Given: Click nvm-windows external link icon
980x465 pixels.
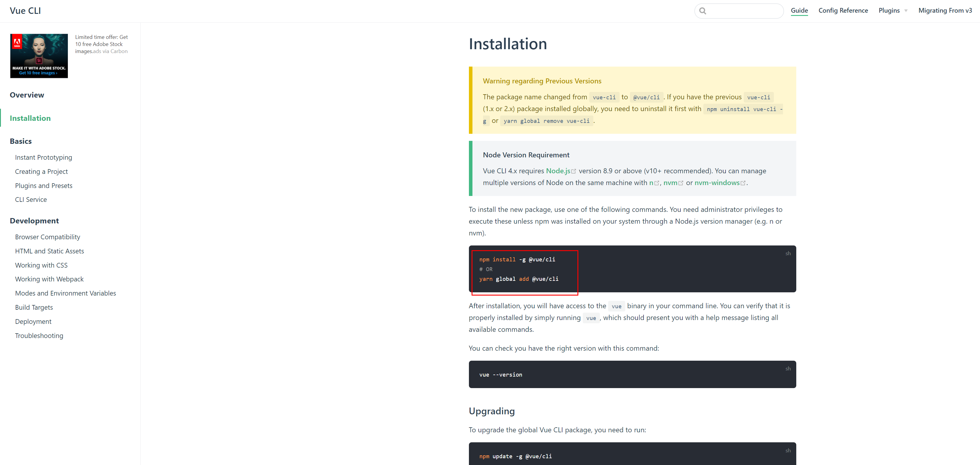Looking at the screenshot, I should (x=743, y=183).
